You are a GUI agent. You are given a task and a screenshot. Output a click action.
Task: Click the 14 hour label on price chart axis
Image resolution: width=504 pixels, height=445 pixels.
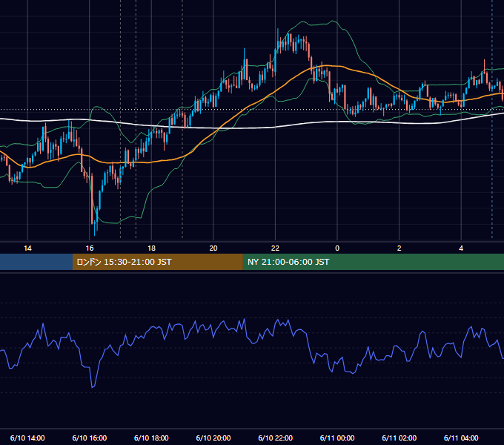pos(27,248)
